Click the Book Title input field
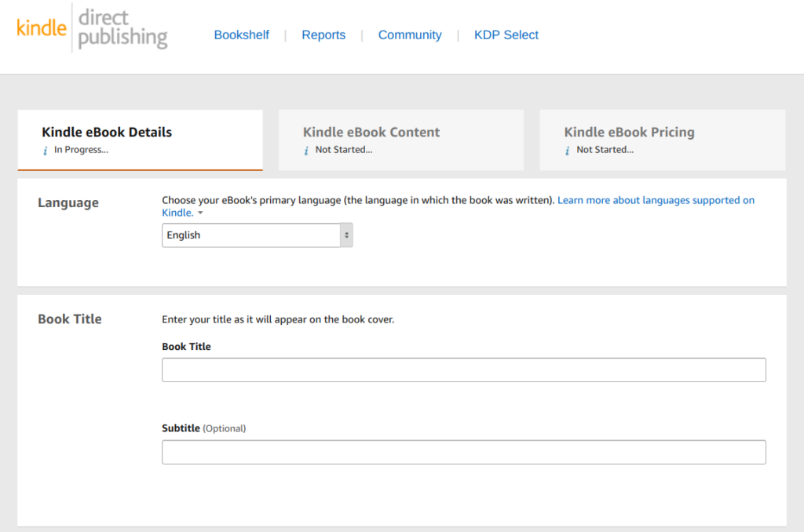Screen dimensions: 804x532 [463, 370]
